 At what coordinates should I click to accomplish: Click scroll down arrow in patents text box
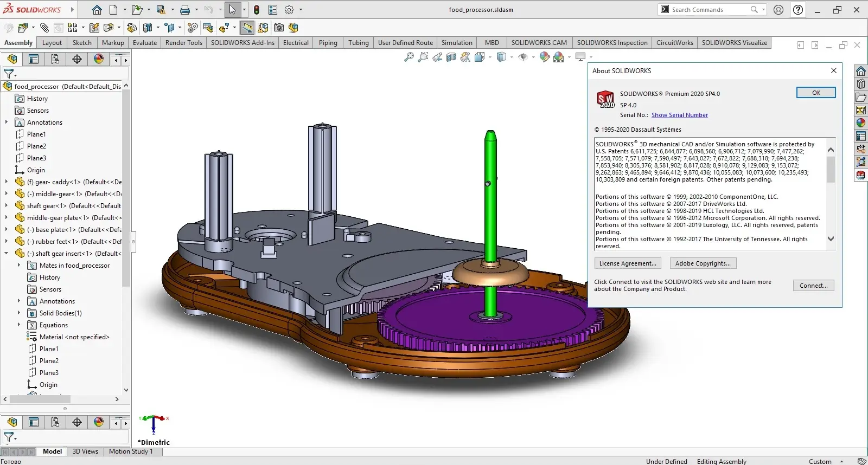point(831,238)
